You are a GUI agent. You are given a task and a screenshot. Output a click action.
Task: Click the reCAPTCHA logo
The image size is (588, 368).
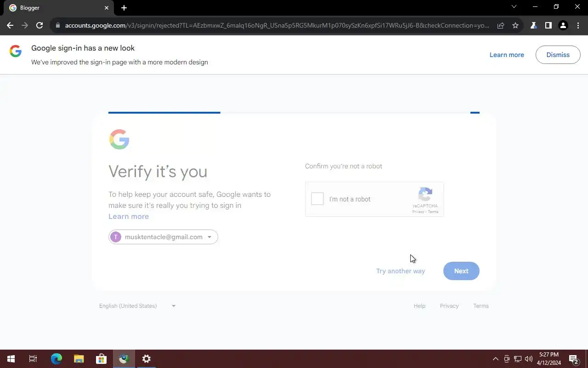[x=425, y=195]
